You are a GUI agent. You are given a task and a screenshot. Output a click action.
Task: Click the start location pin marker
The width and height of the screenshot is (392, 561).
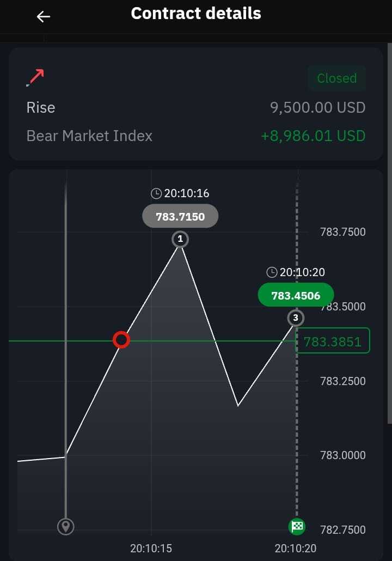tap(66, 527)
